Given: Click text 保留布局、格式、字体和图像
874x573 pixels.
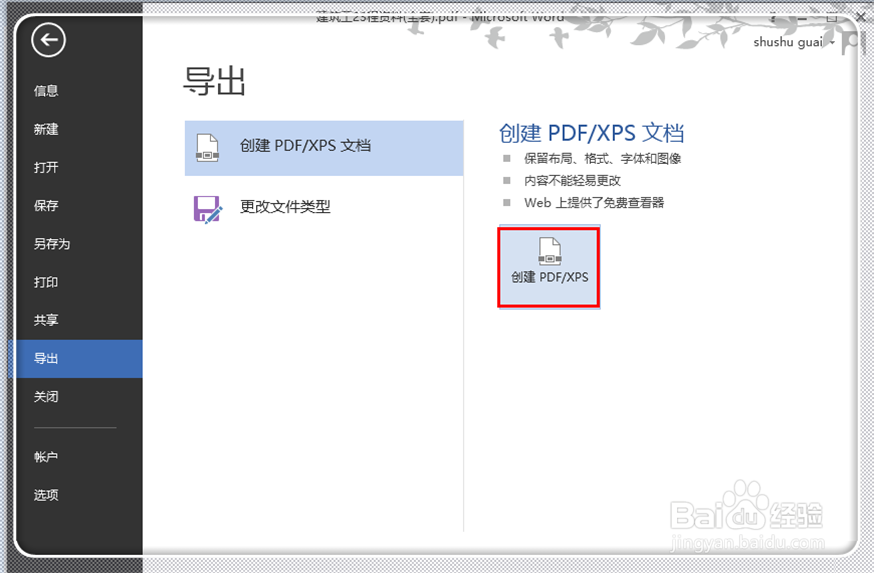Looking at the screenshot, I should click(x=602, y=159).
